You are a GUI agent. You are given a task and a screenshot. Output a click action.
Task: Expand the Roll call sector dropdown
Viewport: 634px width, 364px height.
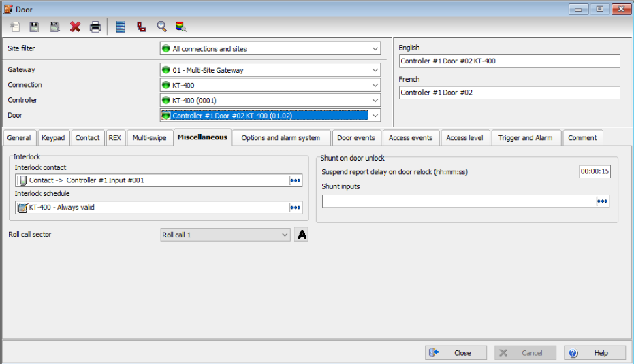tap(285, 235)
